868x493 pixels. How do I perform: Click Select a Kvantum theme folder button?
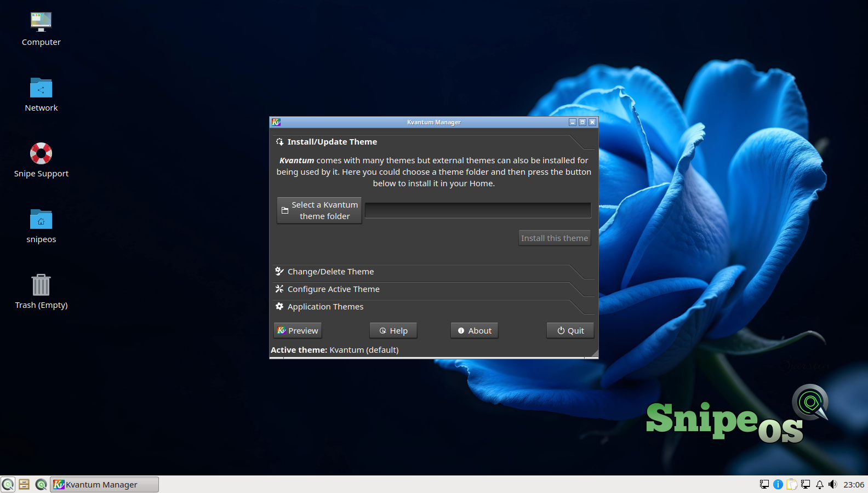tap(319, 210)
